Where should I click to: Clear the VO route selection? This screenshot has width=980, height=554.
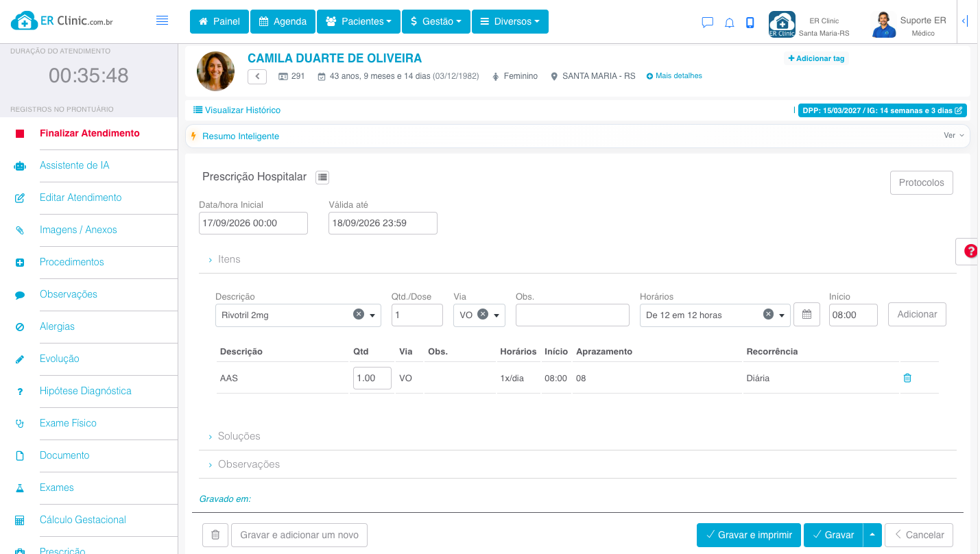point(483,314)
